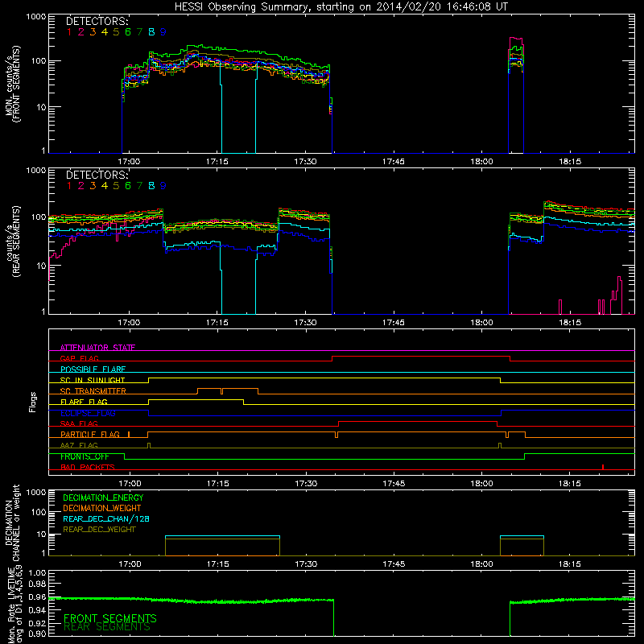Screen dimensions: 644x644
Task: Click the 17:15 tick label under front segments plot
Action: coord(217,162)
